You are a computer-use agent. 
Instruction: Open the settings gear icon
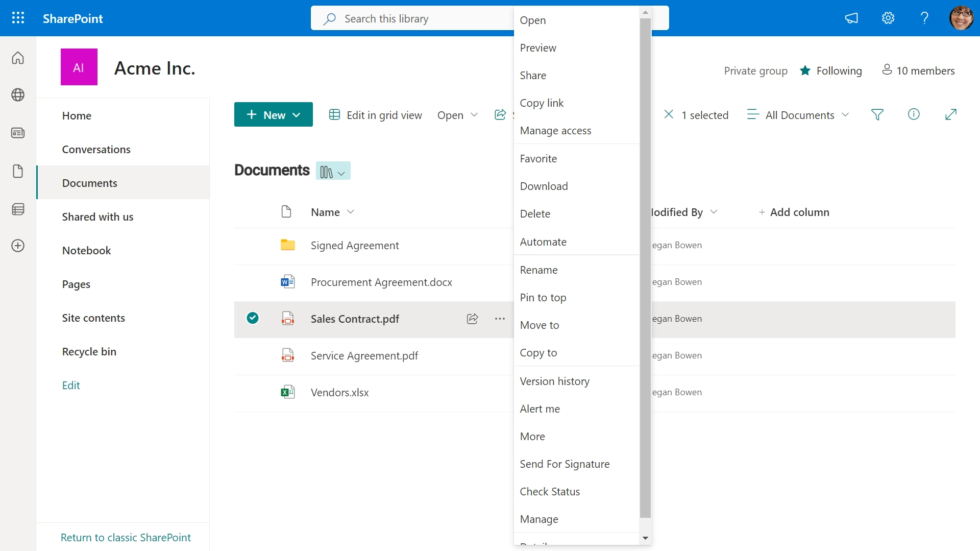pyautogui.click(x=888, y=18)
